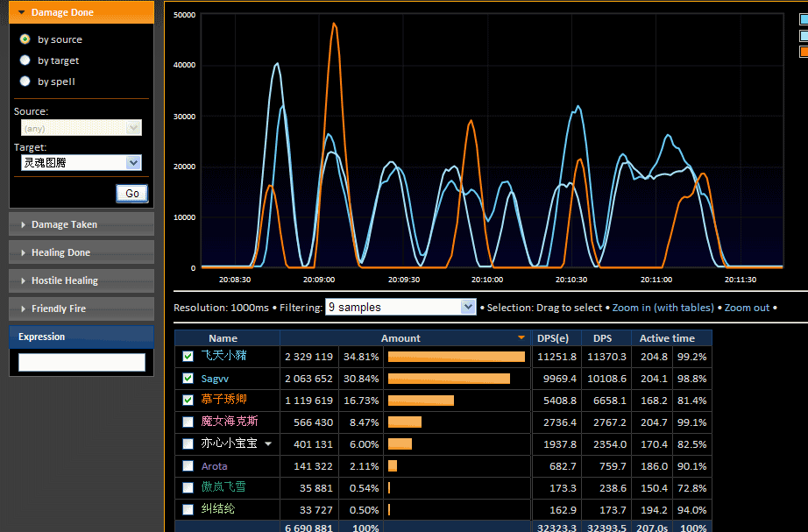Screen dimensions: 808x532
Task: Expand the Hostile Healing section
Action: [82, 280]
